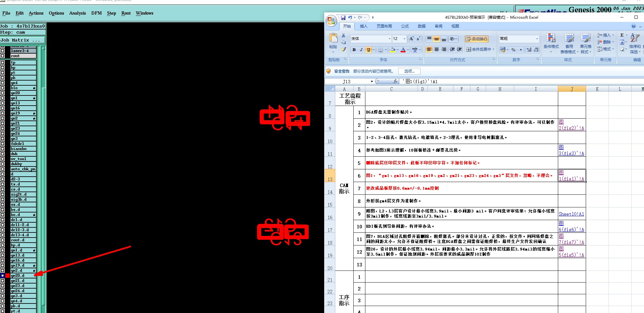Open hyperlink 图2(fig2) in column J

click(571, 125)
